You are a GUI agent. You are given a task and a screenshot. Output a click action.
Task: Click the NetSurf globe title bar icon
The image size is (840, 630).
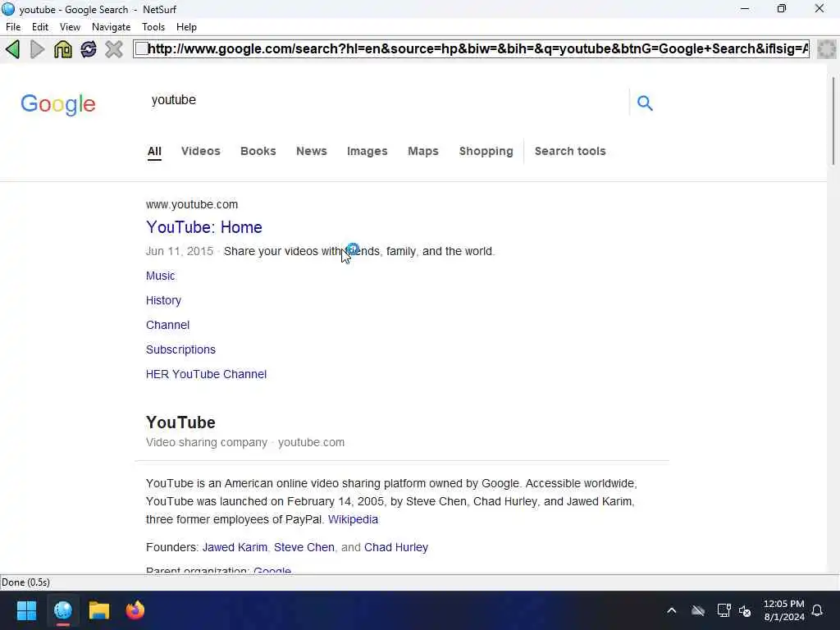(x=8, y=9)
